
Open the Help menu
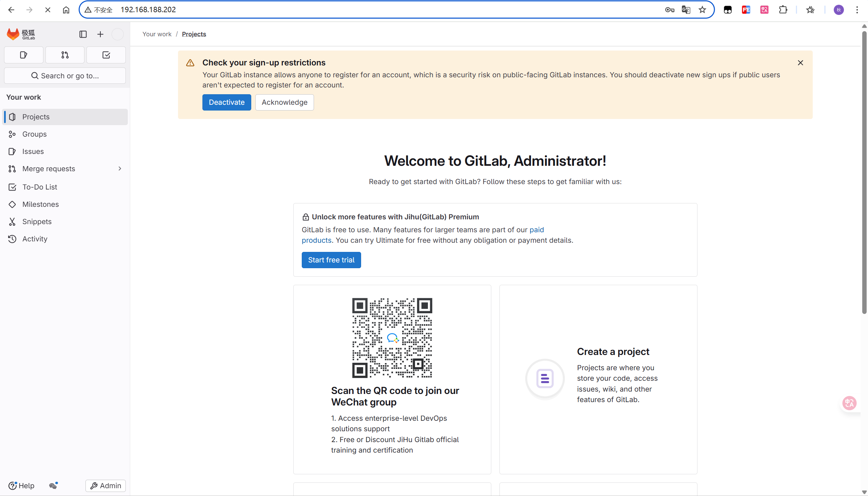point(21,485)
